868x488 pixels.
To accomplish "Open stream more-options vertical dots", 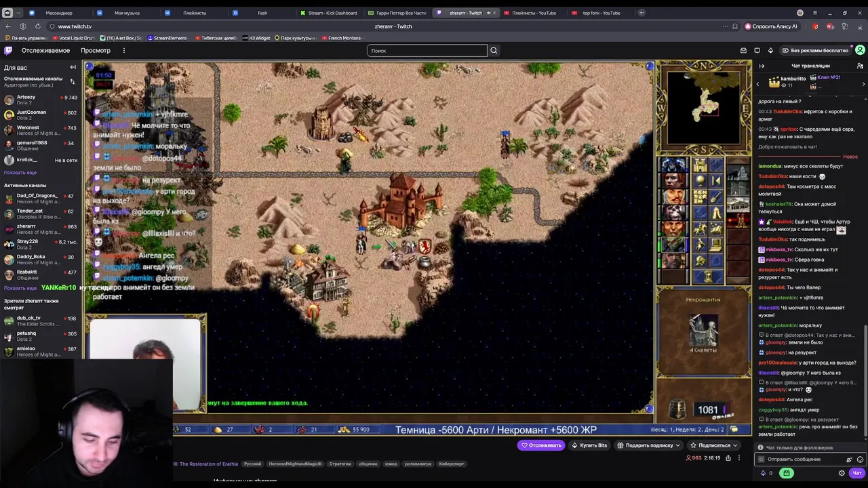I will pos(739,457).
